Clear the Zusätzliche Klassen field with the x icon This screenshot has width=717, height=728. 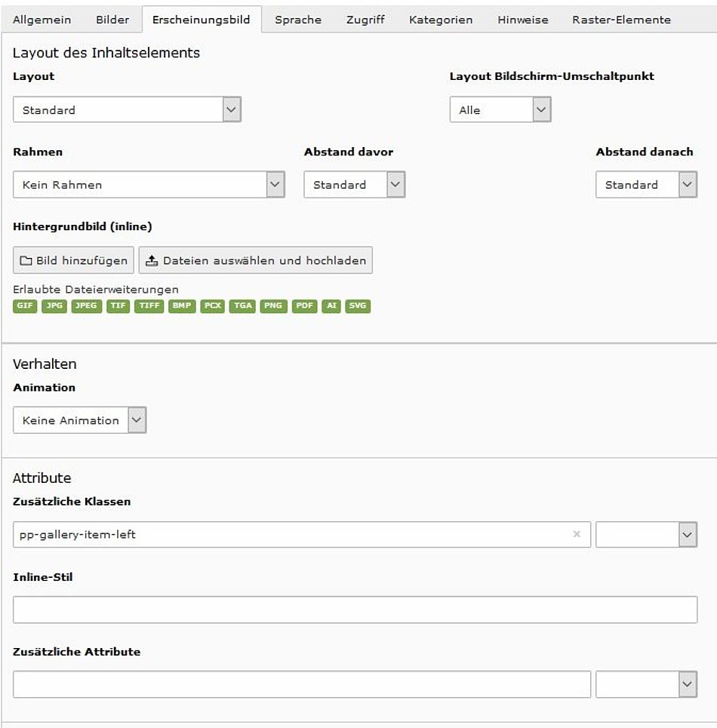click(x=577, y=534)
